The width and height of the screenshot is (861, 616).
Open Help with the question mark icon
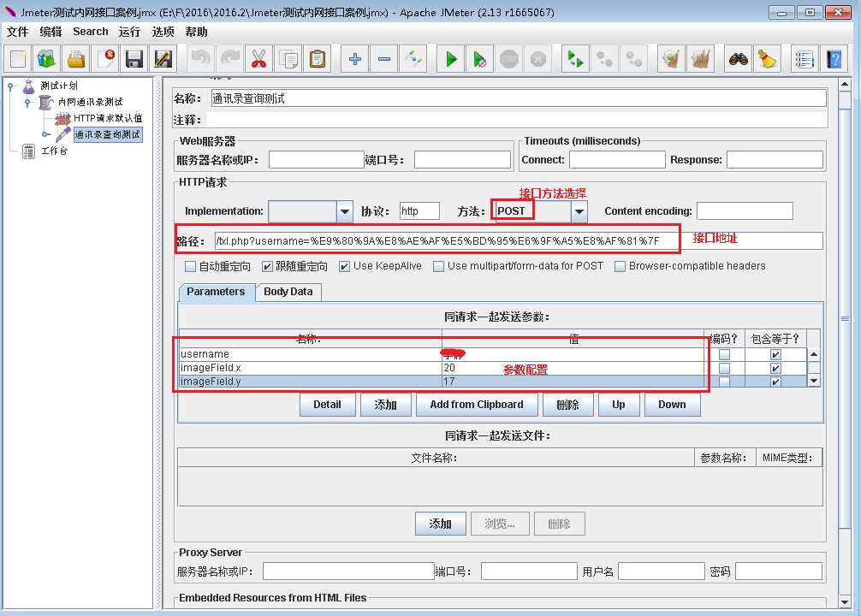pyautogui.click(x=834, y=59)
